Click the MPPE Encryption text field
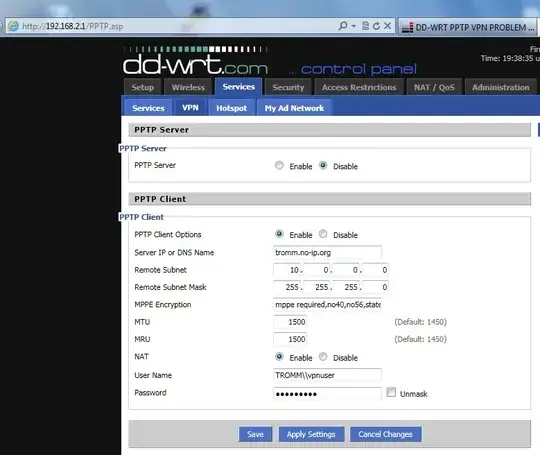 click(x=327, y=304)
